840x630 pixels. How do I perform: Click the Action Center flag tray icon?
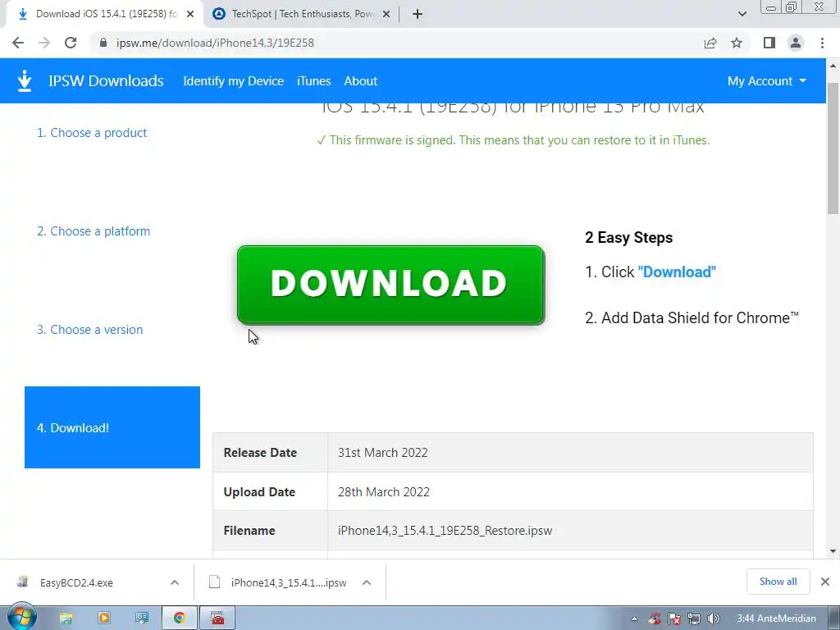point(674,619)
